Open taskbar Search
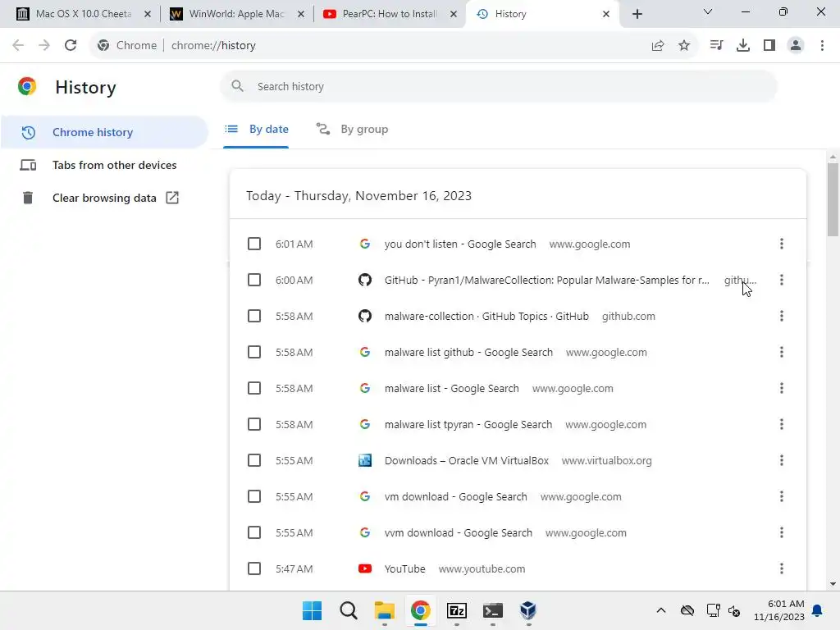This screenshot has width=840, height=630. [x=348, y=610]
